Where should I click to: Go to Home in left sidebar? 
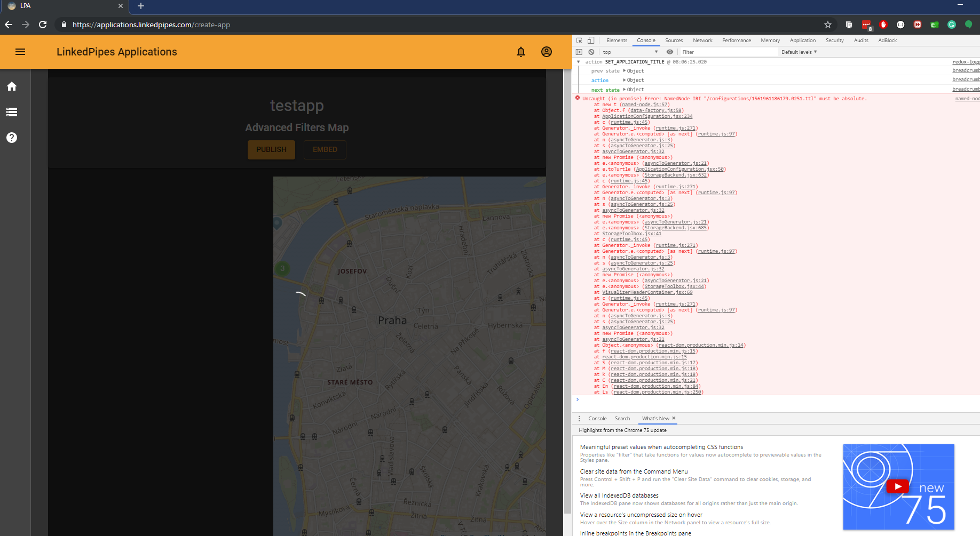[x=12, y=86]
